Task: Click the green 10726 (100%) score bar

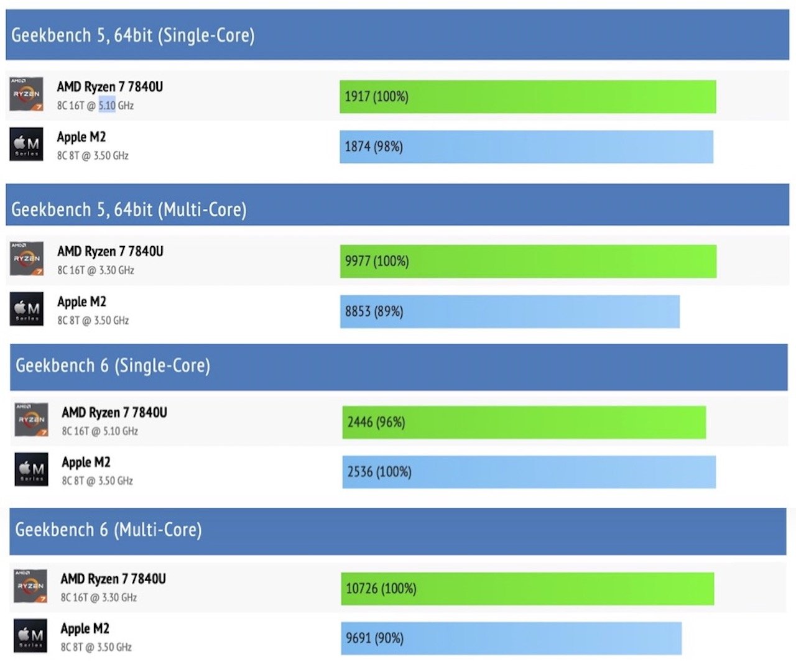Action: (x=527, y=589)
